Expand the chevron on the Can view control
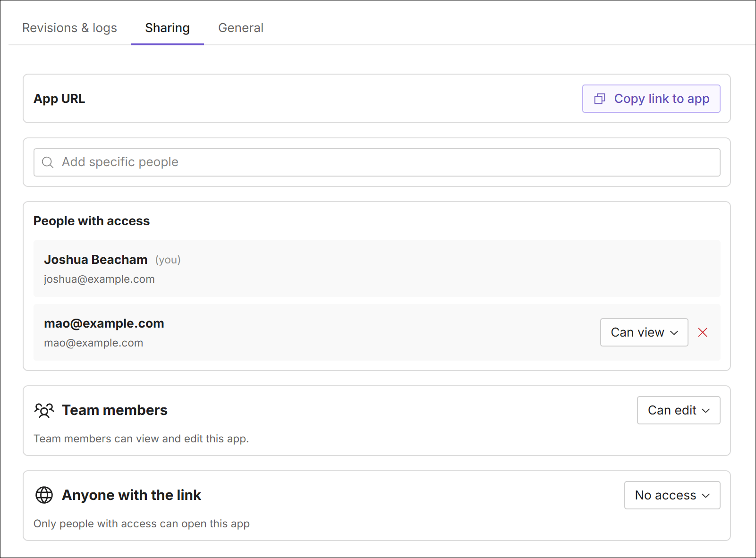Image resolution: width=756 pixels, height=558 pixels. point(674,333)
